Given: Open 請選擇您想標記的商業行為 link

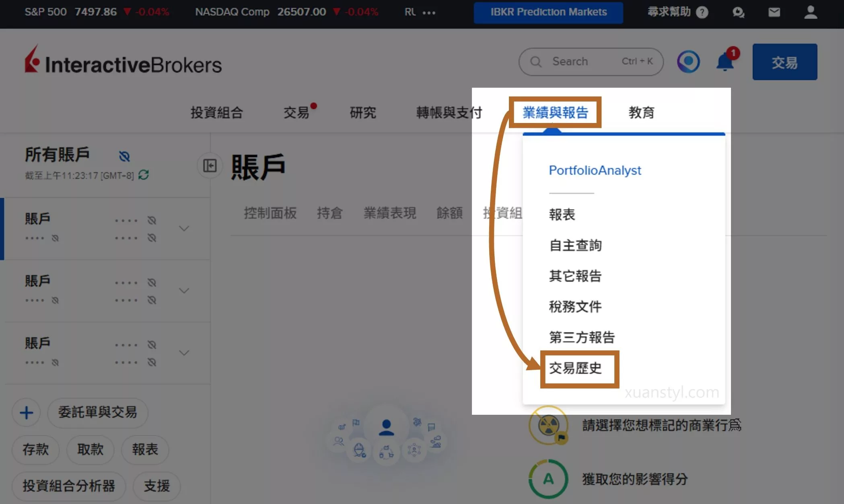Looking at the screenshot, I should [x=662, y=425].
